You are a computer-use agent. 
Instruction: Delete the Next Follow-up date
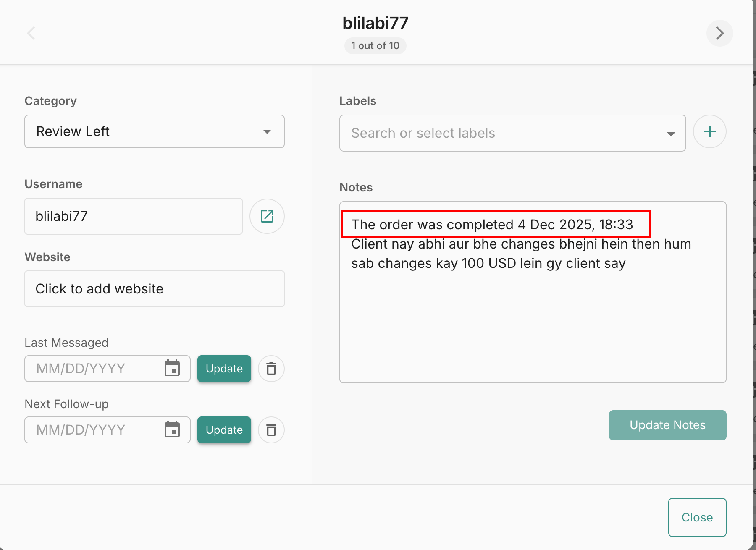click(x=271, y=430)
